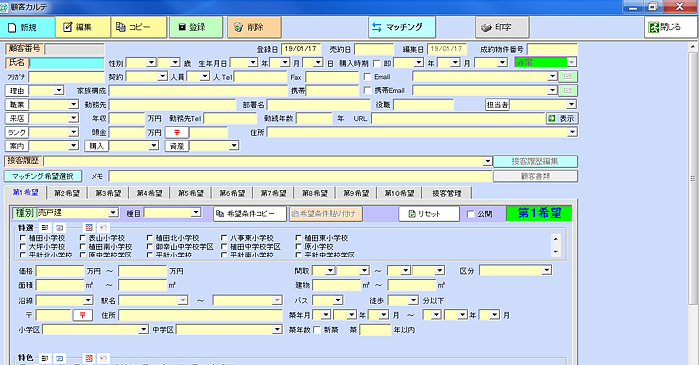This screenshot has width=700, height=365.
Task: Click the send mail icon next to 携帯Email field
Action: (x=568, y=90)
